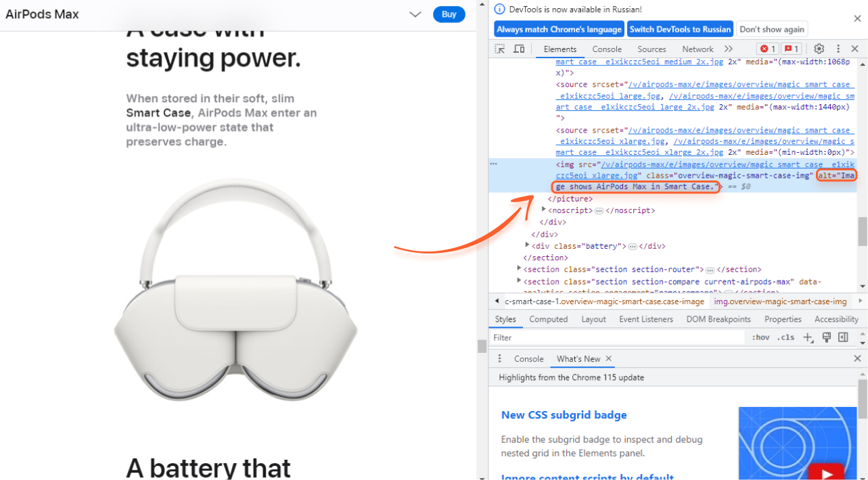Switch to the Console tab in top bar
Image resolution: width=868 pixels, height=480 pixels.
607,49
